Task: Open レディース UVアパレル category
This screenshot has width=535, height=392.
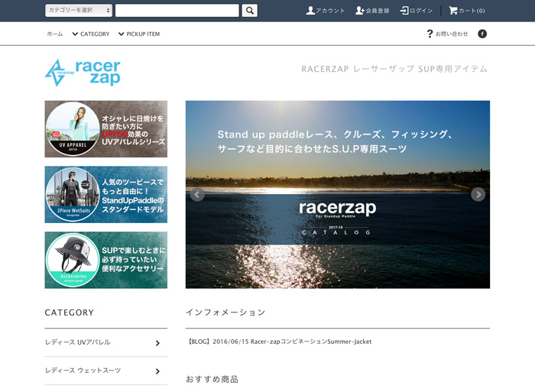Action: click(x=105, y=342)
